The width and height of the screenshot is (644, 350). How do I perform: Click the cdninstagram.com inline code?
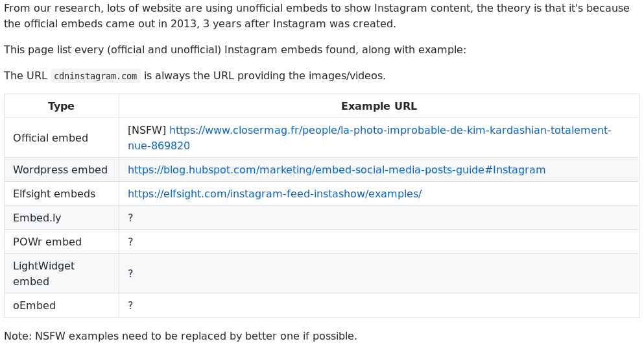(x=96, y=76)
